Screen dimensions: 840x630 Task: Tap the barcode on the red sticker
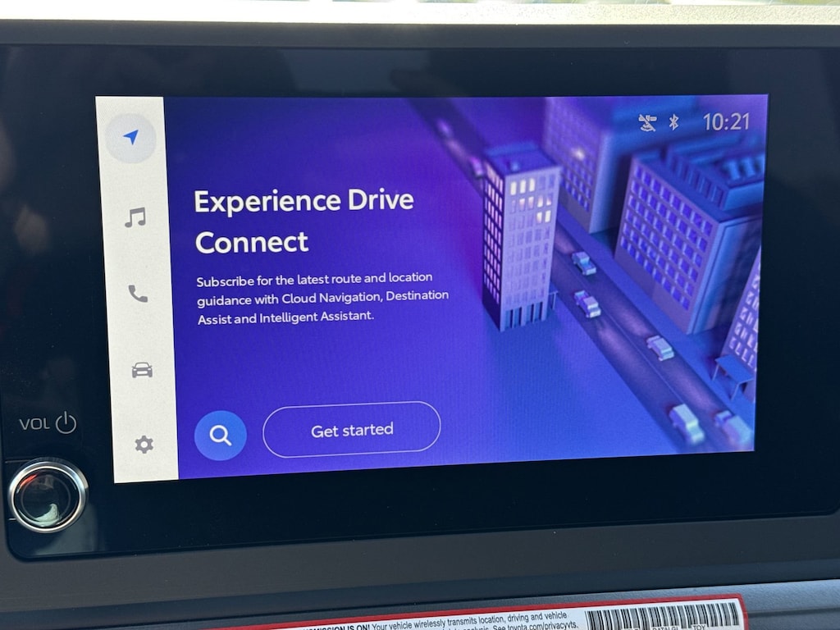(x=663, y=616)
